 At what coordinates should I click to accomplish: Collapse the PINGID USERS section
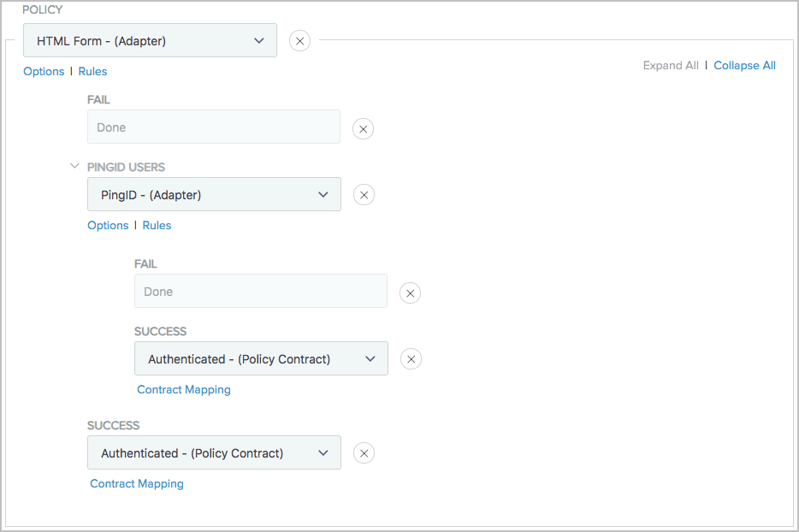(74, 166)
